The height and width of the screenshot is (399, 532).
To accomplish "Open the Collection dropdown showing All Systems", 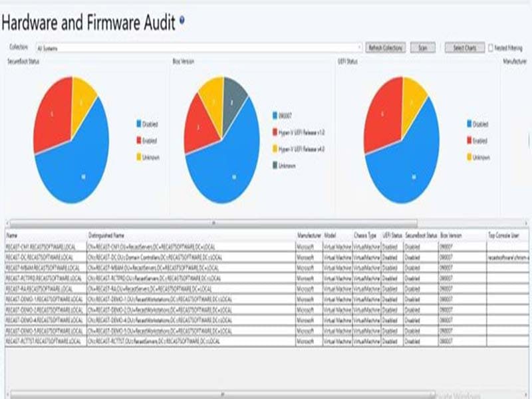I will [199, 48].
